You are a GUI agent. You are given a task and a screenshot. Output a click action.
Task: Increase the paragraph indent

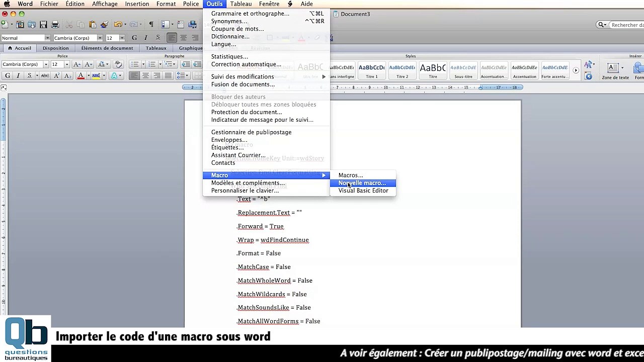click(197, 64)
